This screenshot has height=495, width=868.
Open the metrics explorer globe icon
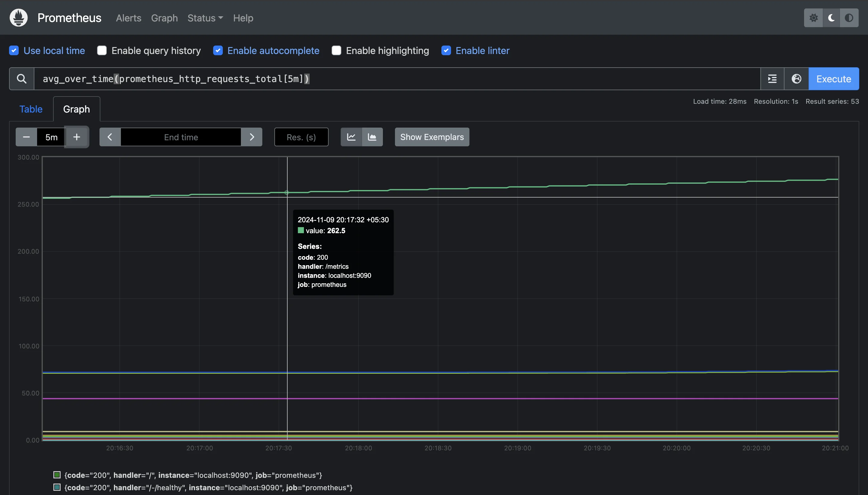796,78
